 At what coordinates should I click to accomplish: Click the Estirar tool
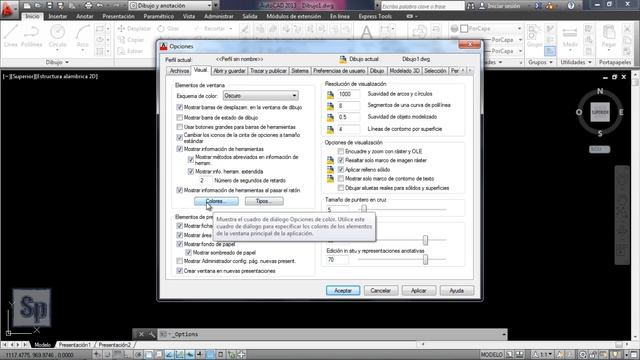coord(130,51)
